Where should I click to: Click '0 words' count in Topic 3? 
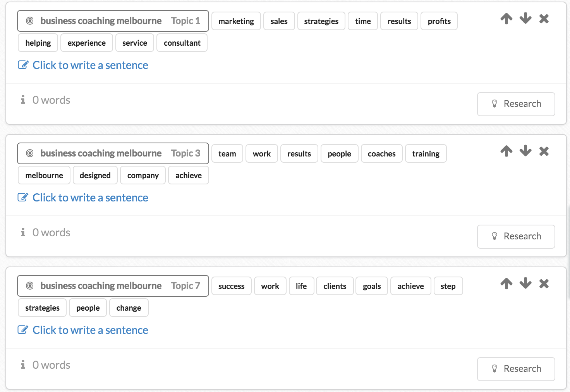51,232
